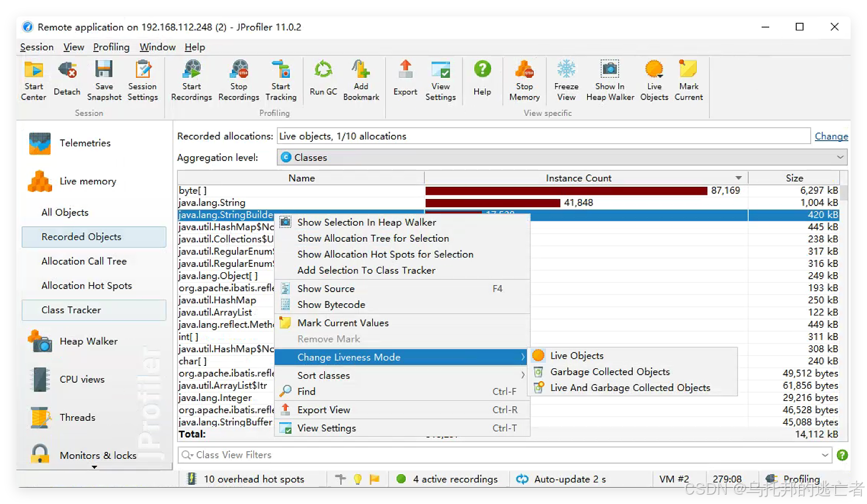Choose Export View in context menu
This screenshot has width=867, height=504.
[x=402, y=410]
